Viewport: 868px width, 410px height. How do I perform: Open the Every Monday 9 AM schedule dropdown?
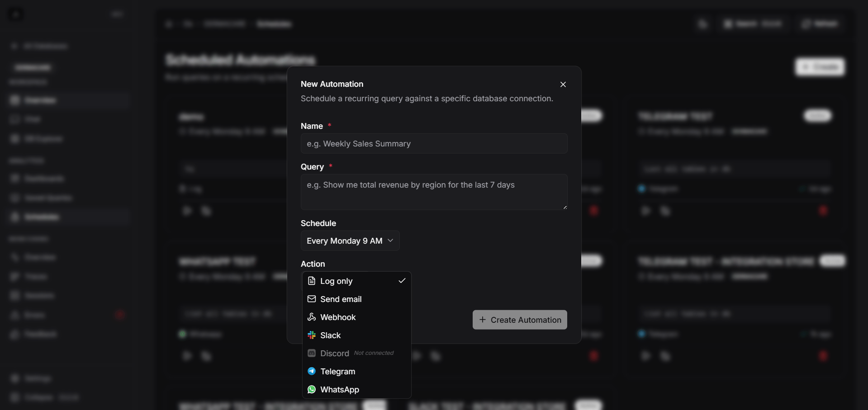350,240
